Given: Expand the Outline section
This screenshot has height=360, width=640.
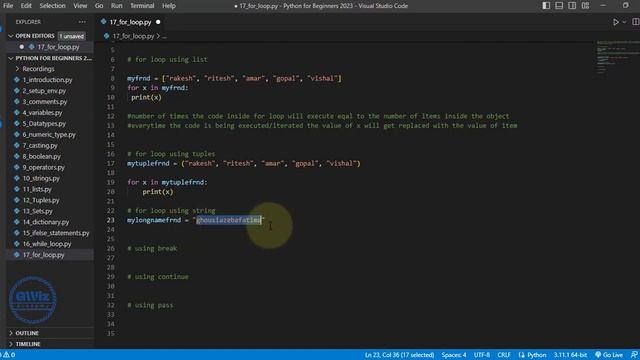Looking at the screenshot, I should [27, 333].
